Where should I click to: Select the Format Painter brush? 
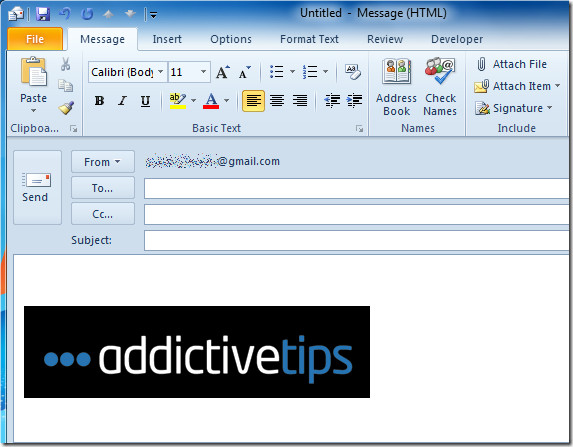66,107
